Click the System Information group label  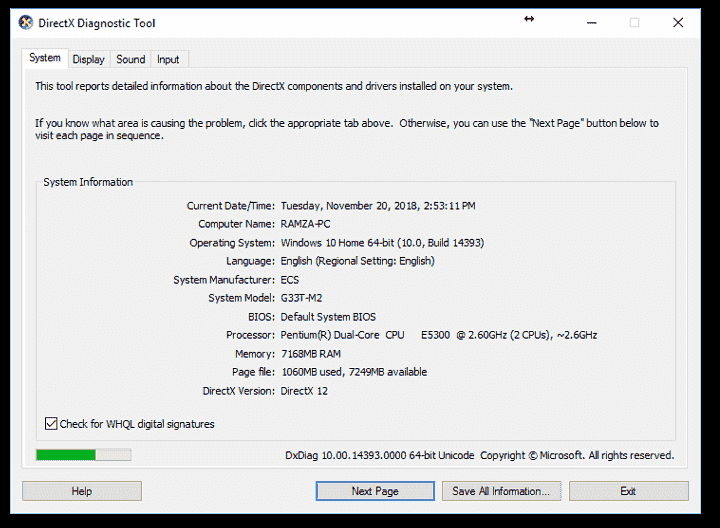[88, 182]
